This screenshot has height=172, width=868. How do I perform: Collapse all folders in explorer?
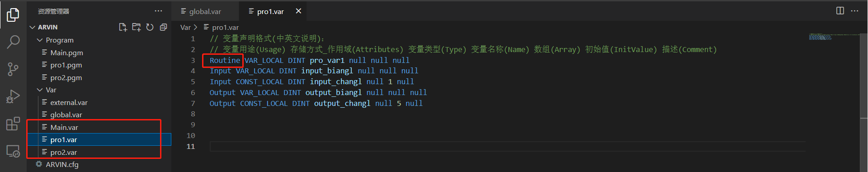[x=163, y=27]
